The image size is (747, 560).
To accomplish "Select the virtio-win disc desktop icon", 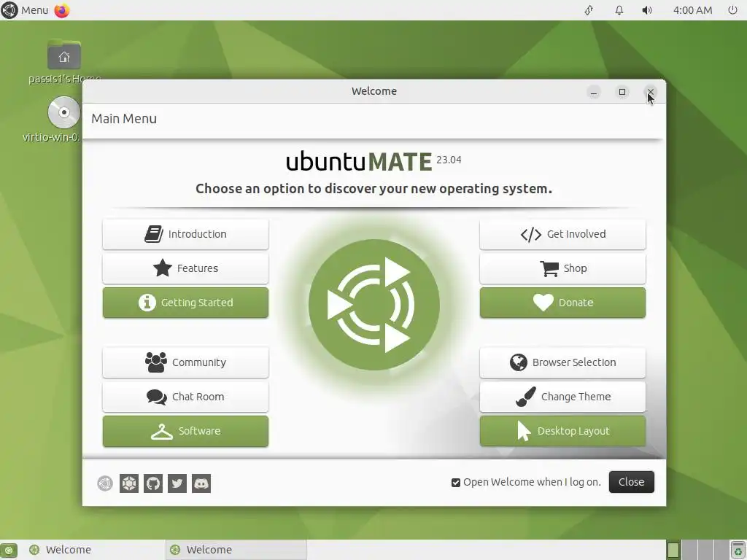I will point(64,119).
